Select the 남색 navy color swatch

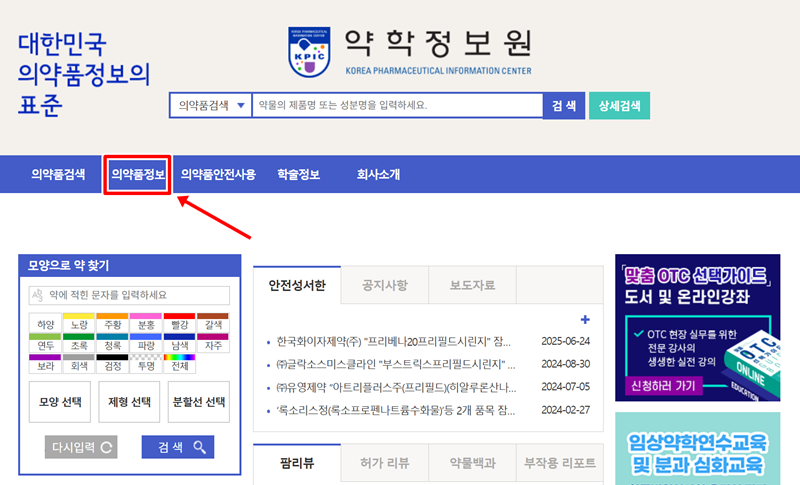tap(180, 343)
